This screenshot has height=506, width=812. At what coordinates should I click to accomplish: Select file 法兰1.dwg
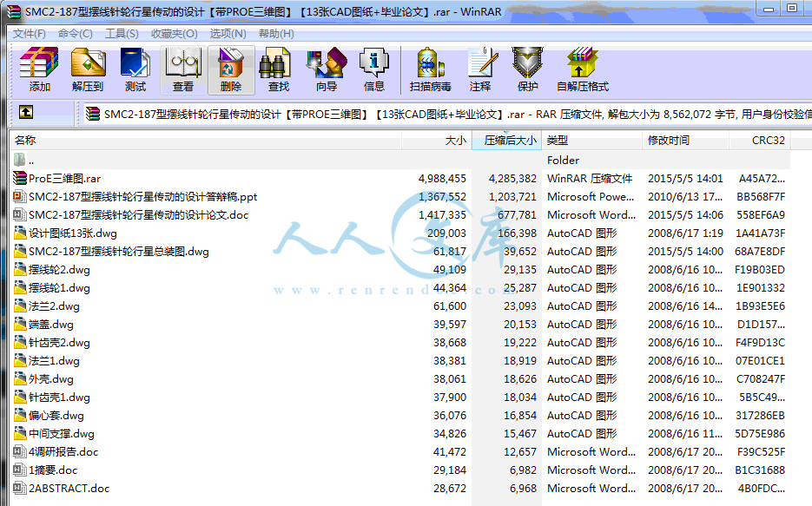click(x=54, y=360)
